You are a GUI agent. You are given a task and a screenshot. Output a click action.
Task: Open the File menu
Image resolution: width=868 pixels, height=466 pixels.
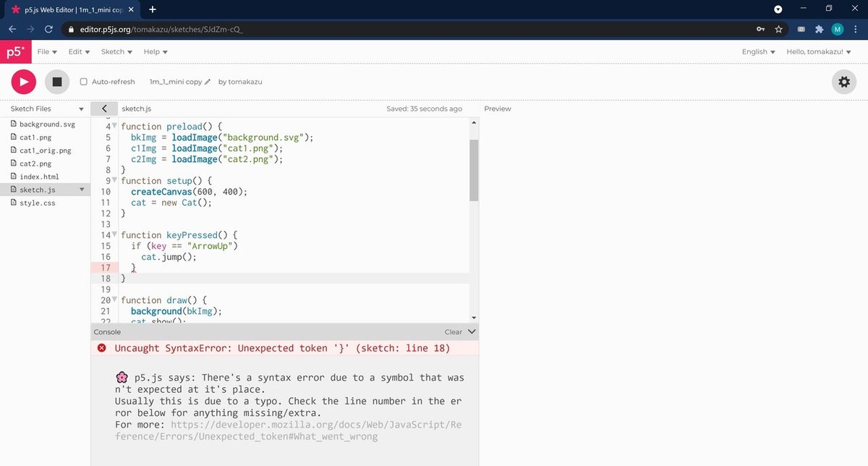[47, 52]
